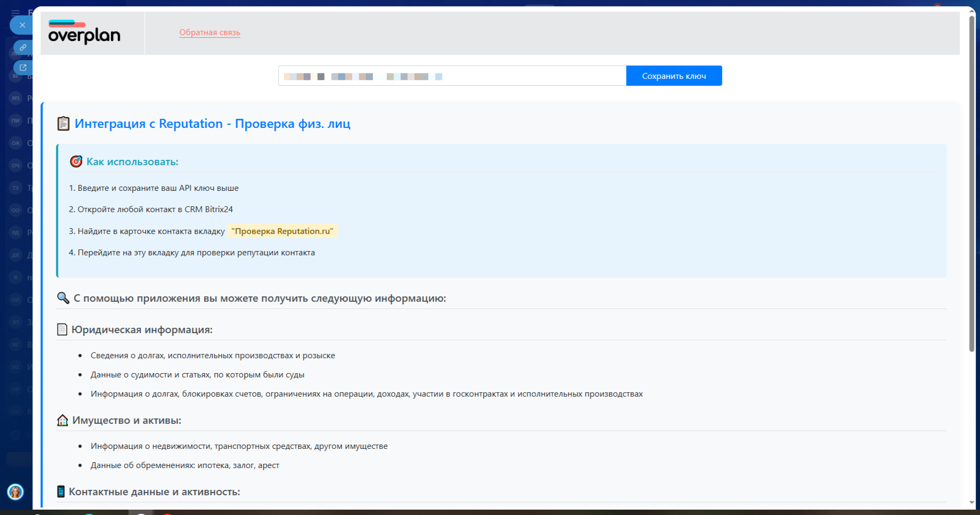Click the magnifying glass icon in info heading
The image size is (980, 515).
click(x=63, y=298)
